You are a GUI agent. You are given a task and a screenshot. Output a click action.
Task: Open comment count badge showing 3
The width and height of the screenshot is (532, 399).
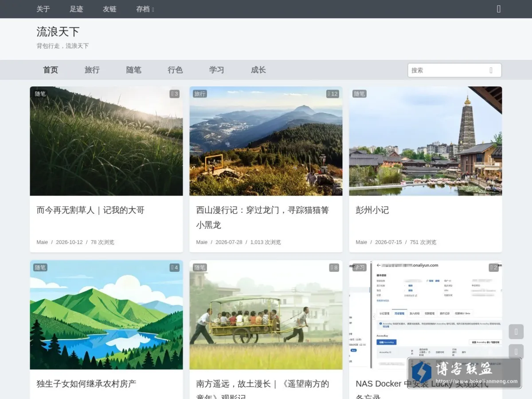click(x=174, y=94)
